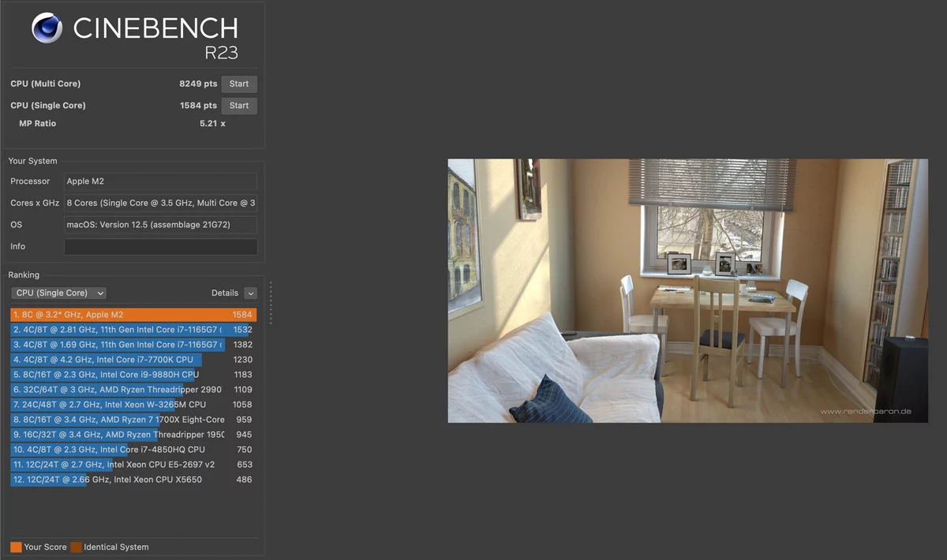Image resolution: width=947 pixels, height=560 pixels.
Task: Click the Info input field
Action: (160, 247)
